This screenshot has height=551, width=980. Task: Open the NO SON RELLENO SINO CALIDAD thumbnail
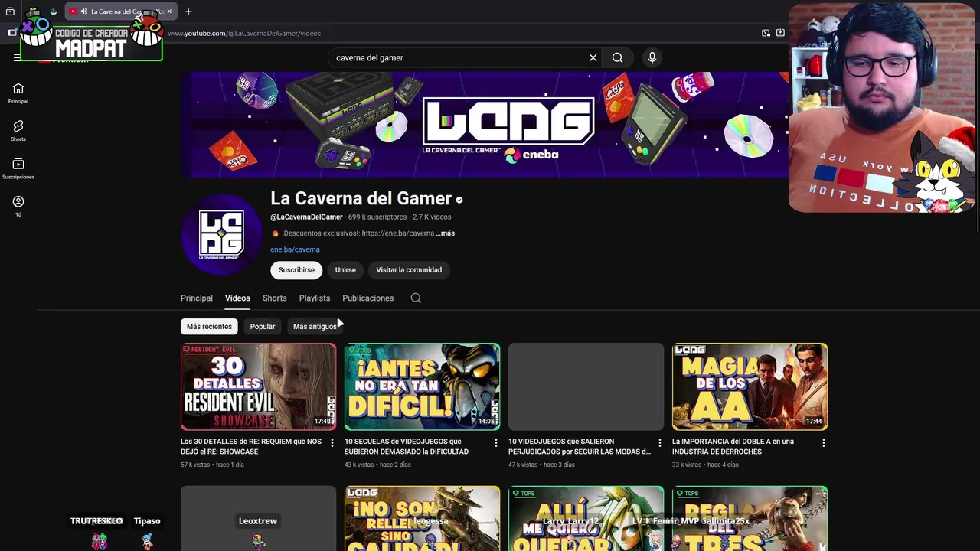(x=422, y=518)
